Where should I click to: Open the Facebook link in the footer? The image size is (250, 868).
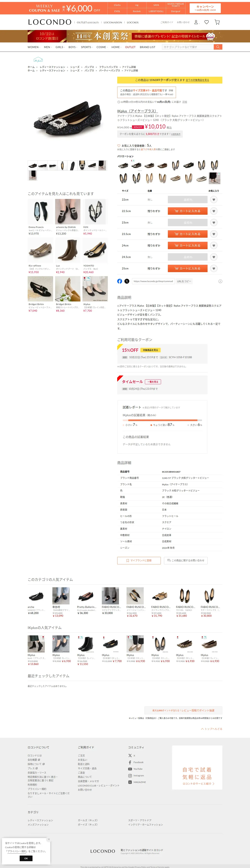pyautogui.click(x=136, y=762)
